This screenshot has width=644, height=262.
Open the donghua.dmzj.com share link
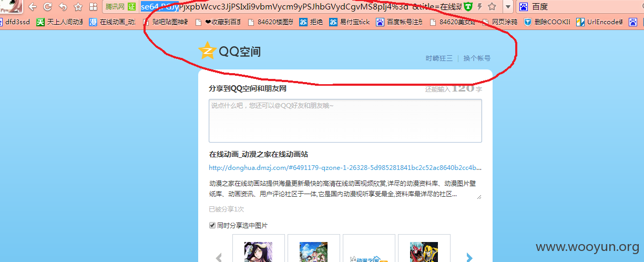(x=345, y=168)
